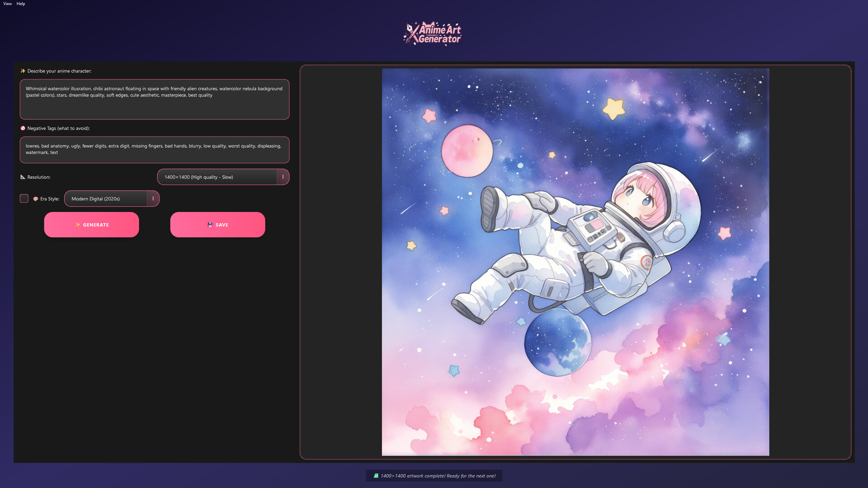The width and height of the screenshot is (868, 488).
Task: Click the floppy disk icon on the SAVE button
Action: click(x=209, y=225)
